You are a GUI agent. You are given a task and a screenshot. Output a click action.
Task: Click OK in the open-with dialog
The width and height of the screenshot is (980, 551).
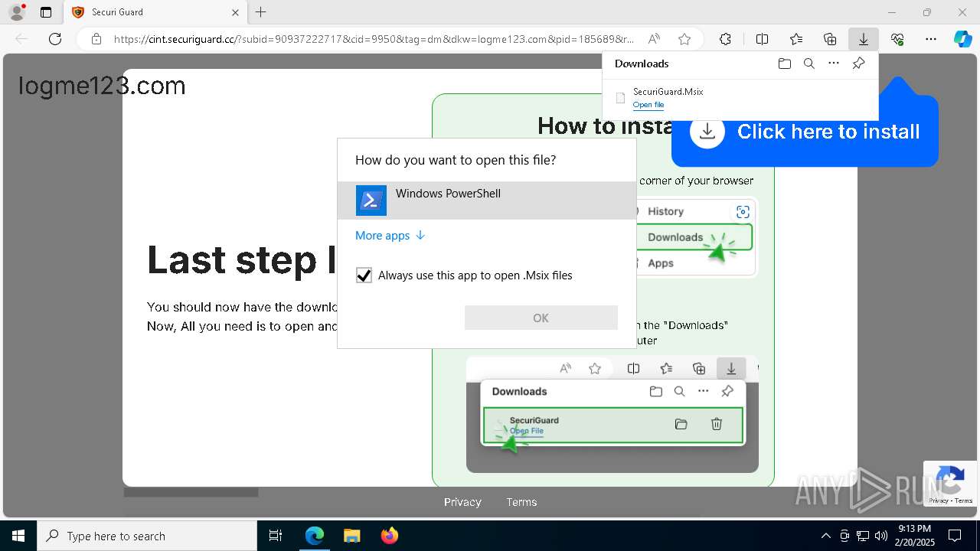pyautogui.click(x=541, y=318)
